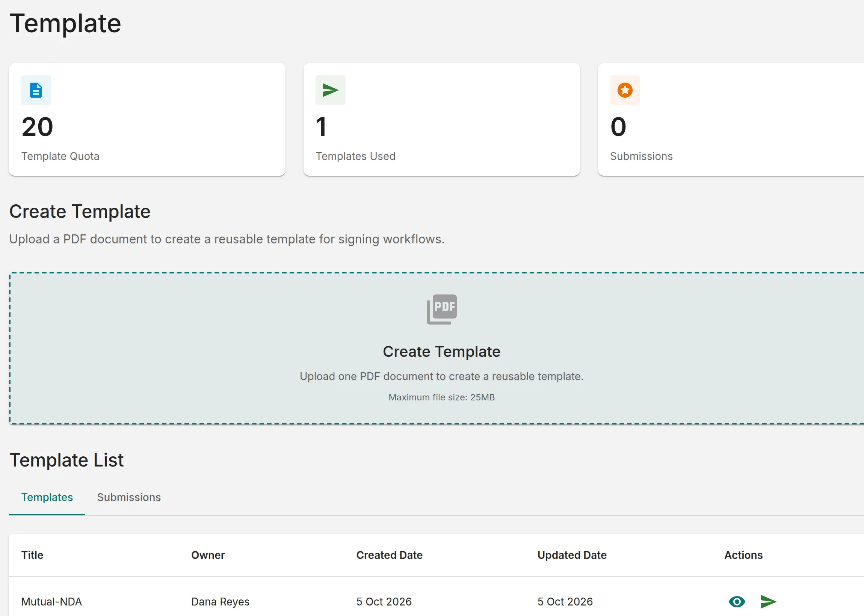Click the blue document icon above Template Quota

(x=36, y=90)
